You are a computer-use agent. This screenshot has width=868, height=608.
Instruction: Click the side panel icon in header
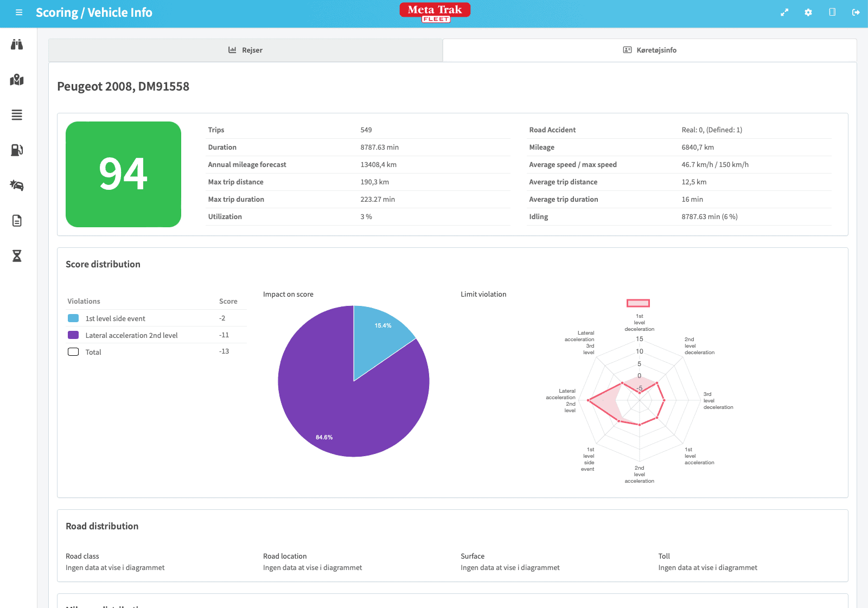(x=832, y=12)
